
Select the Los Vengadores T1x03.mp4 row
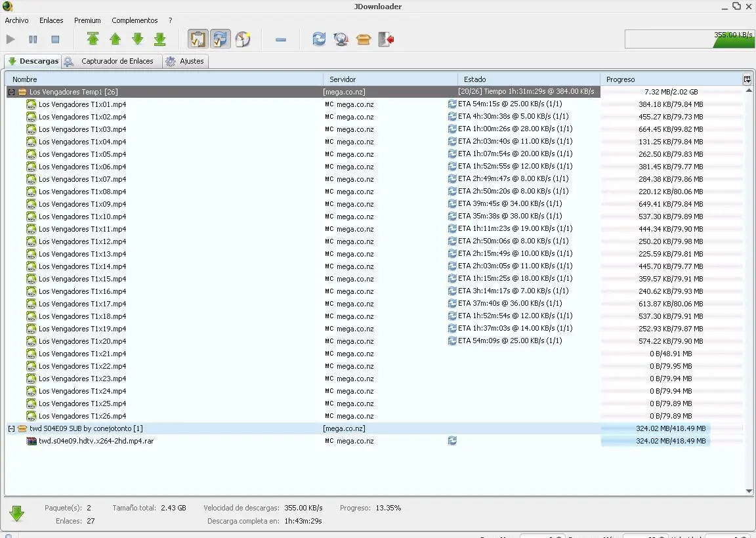(x=374, y=129)
